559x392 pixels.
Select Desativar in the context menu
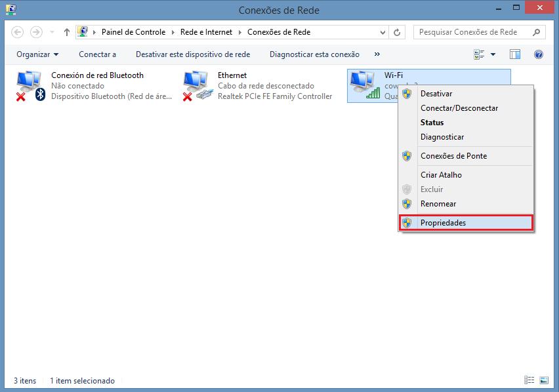coord(436,94)
